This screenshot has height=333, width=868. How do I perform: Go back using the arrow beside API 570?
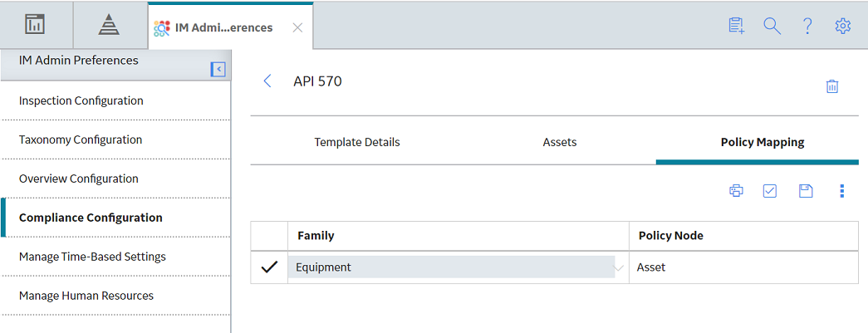[x=267, y=81]
